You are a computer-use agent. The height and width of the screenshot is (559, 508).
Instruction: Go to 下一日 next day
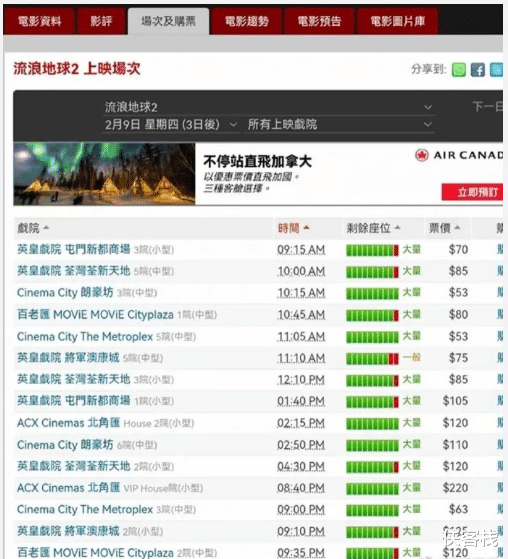488,107
